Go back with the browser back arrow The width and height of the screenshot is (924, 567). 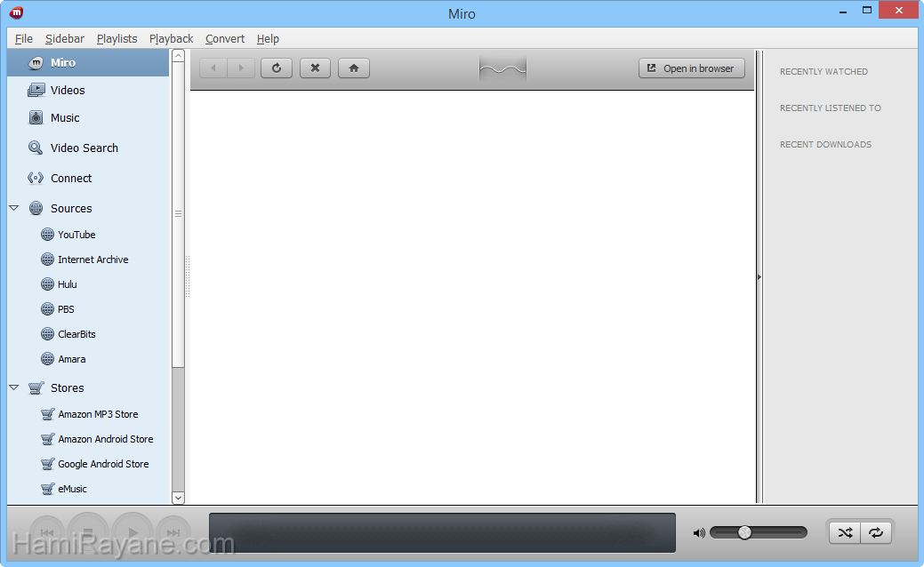[x=213, y=68]
